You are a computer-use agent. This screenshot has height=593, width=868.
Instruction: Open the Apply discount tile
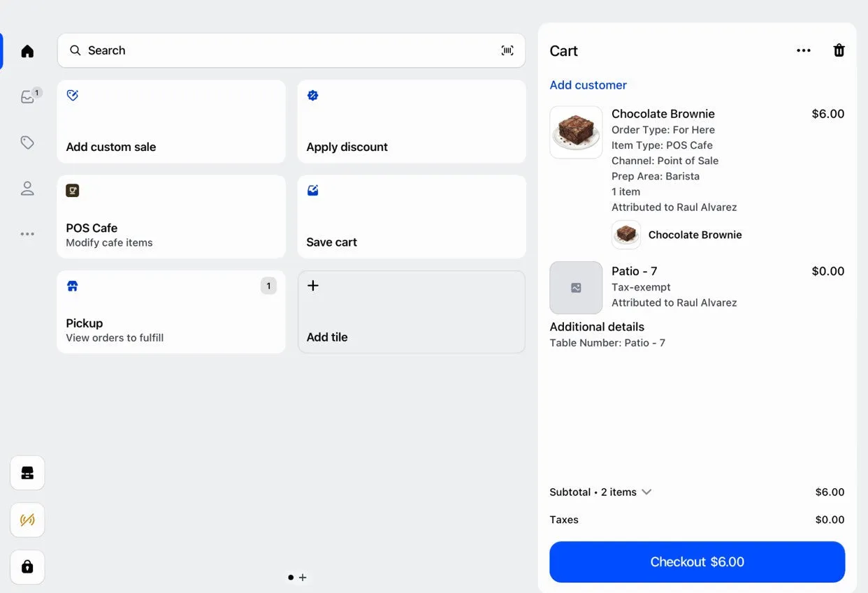tap(412, 122)
